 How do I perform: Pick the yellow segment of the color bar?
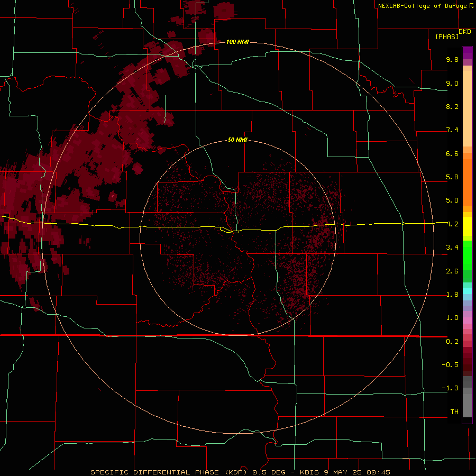[467, 226]
